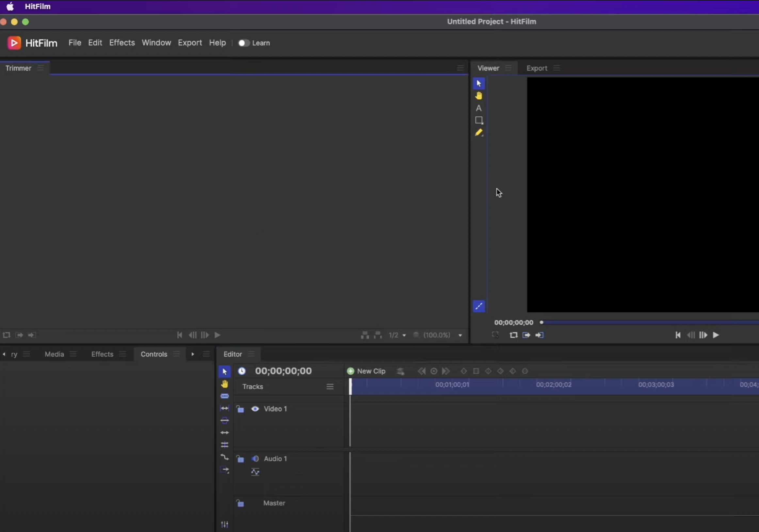The height and width of the screenshot is (532, 759).
Task: Open the Trimmer zoom percentage dropdown
Action: point(460,335)
